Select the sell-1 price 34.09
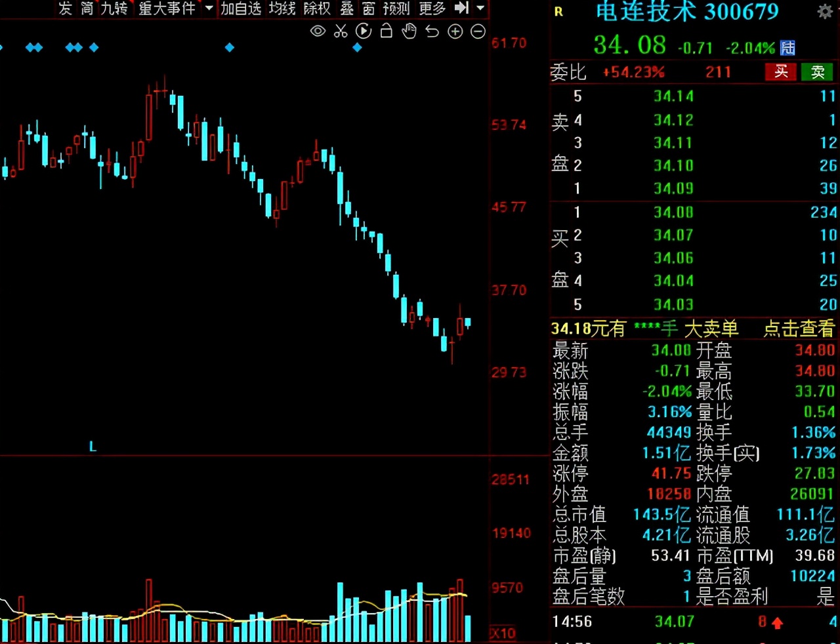The height and width of the screenshot is (644, 840). pyautogui.click(x=673, y=189)
